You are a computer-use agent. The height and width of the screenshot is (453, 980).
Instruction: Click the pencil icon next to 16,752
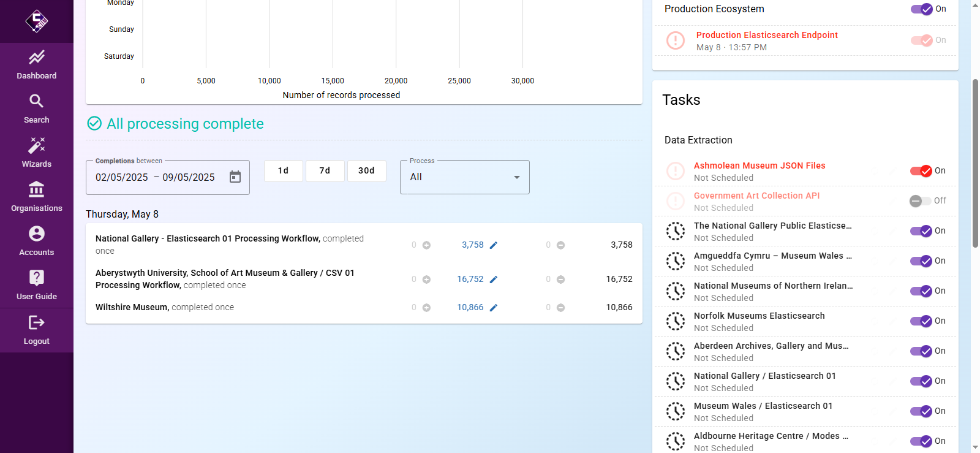click(494, 280)
